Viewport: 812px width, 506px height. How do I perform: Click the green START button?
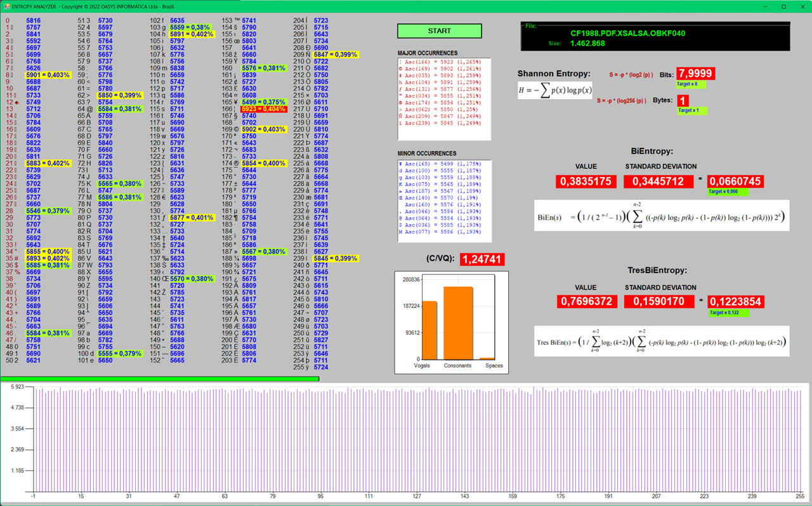440,30
